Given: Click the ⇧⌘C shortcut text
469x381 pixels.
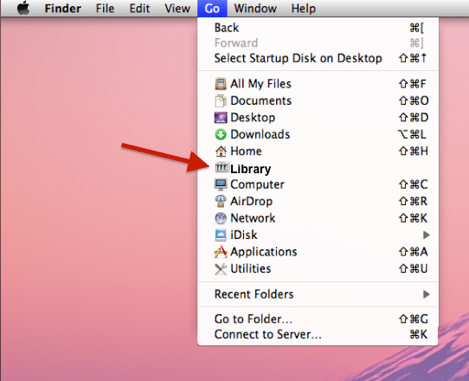Looking at the screenshot, I should pyautogui.click(x=413, y=184).
